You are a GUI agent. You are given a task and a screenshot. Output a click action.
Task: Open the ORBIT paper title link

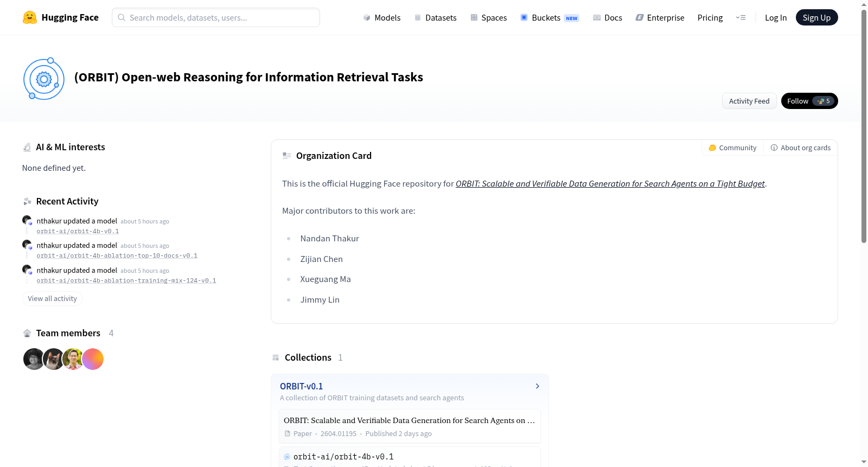610,184
